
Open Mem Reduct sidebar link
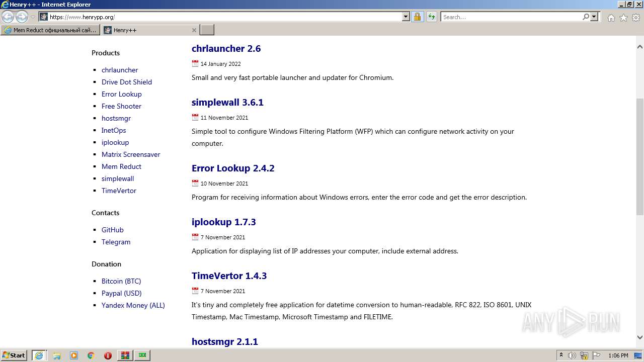[x=121, y=166]
